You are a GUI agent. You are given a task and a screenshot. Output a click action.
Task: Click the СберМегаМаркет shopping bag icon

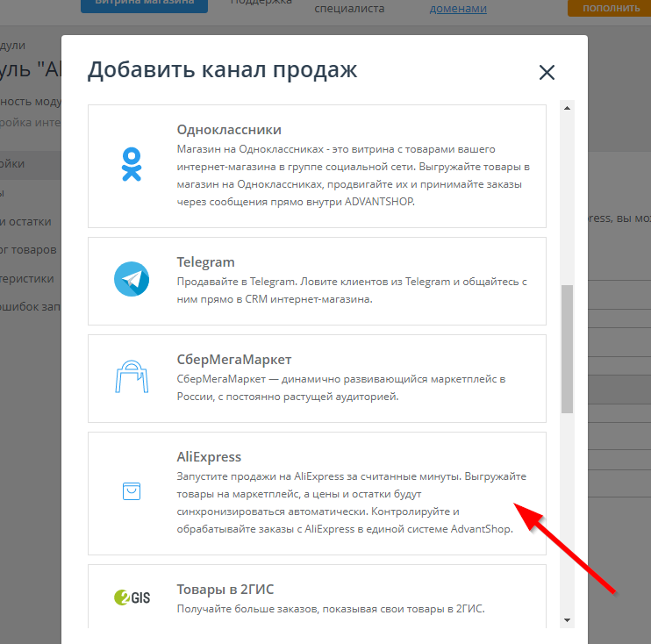(132, 376)
